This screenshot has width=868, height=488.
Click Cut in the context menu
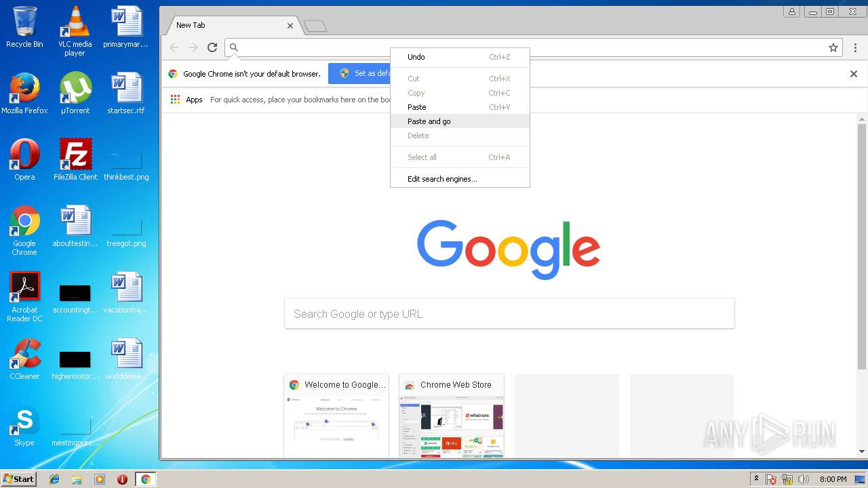pos(460,79)
